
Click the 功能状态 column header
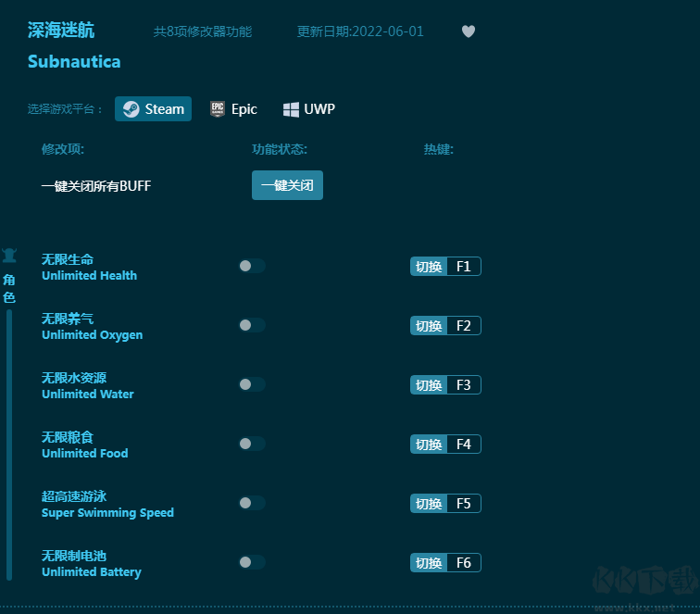click(280, 149)
